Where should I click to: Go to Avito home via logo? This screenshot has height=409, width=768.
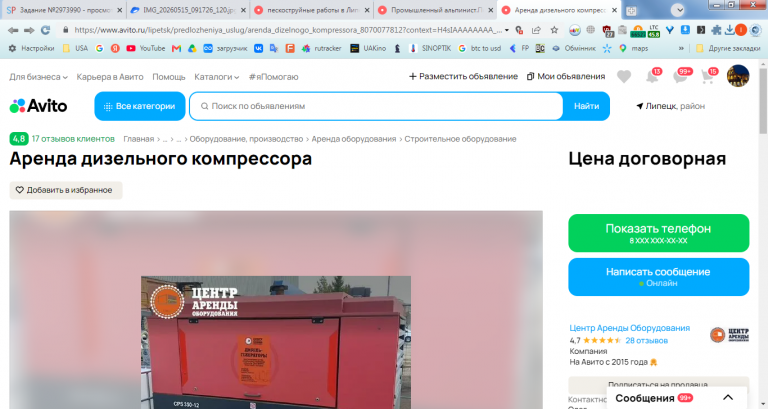coord(38,106)
